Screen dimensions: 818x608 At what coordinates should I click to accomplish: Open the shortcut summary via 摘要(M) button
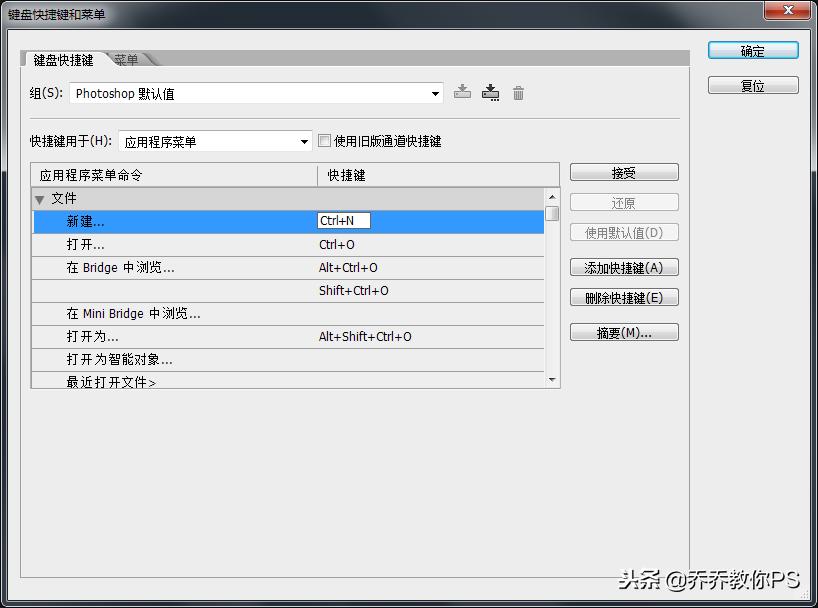click(x=624, y=332)
